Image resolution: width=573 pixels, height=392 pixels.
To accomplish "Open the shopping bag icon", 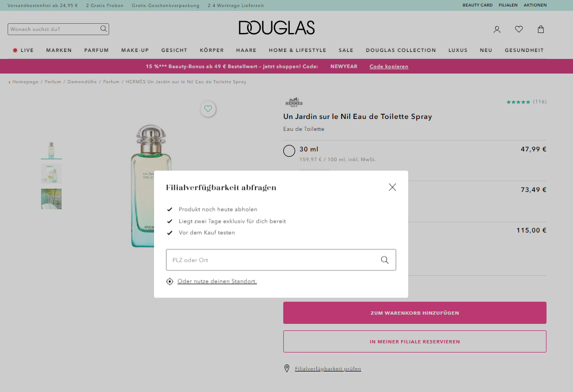I will click(x=541, y=29).
